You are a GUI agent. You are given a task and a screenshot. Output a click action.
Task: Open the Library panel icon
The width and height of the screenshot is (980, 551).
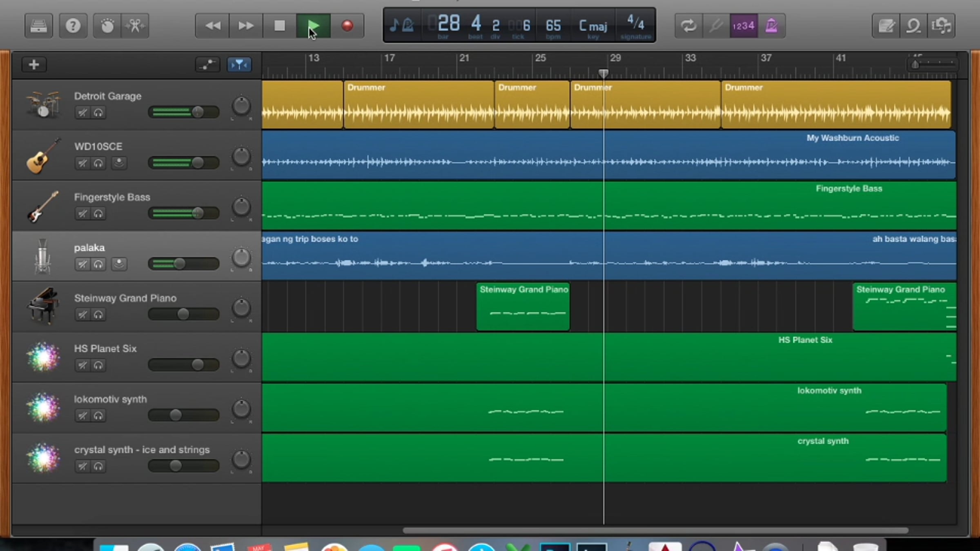pyautogui.click(x=38, y=26)
